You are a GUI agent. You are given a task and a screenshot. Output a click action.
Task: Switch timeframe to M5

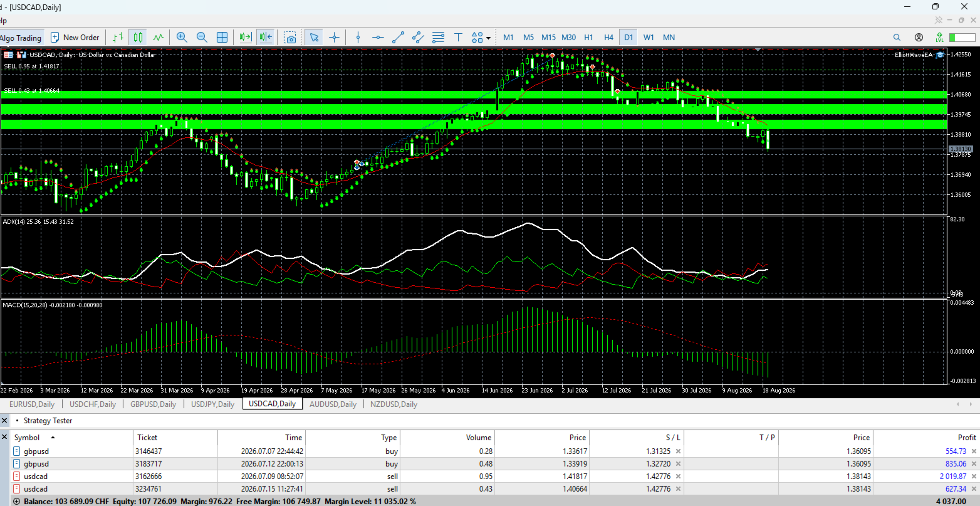point(528,38)
